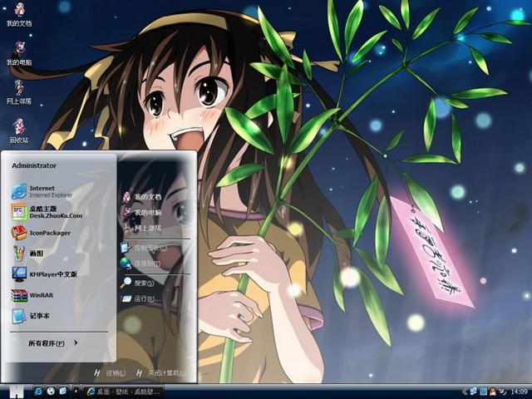532x399 pixels.
Task: Open 回收站 recycle bin desktop icon
Action: [19, 131]
